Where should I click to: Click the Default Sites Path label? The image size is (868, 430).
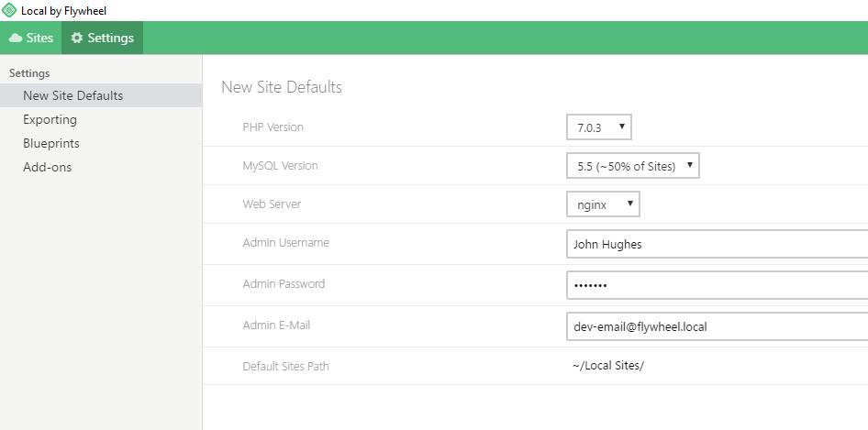point(285,366)
